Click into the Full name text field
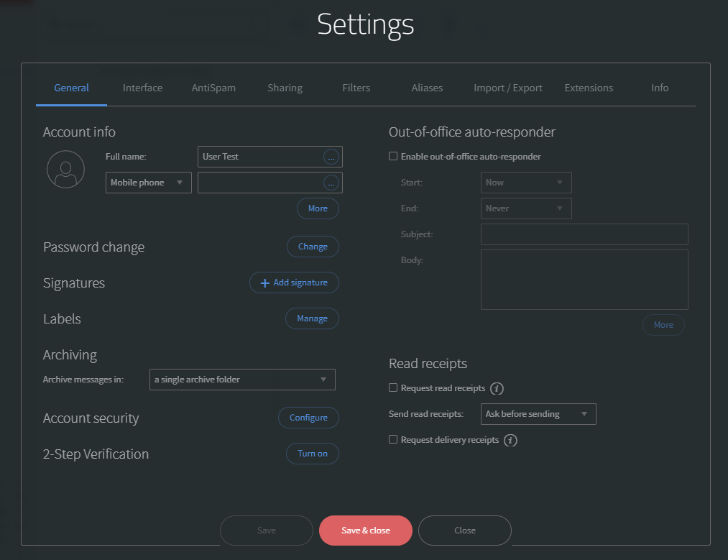Screen dimensions: 728x560 click(260, 157)
